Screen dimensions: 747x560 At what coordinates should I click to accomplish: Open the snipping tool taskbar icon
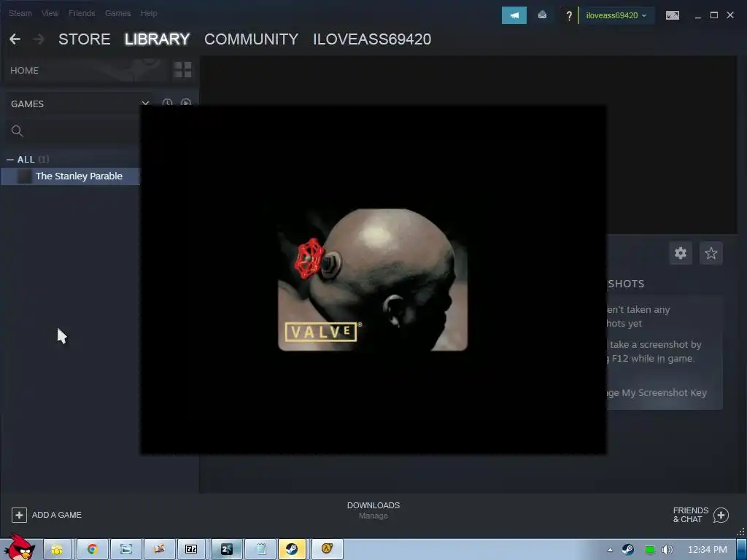125,550
